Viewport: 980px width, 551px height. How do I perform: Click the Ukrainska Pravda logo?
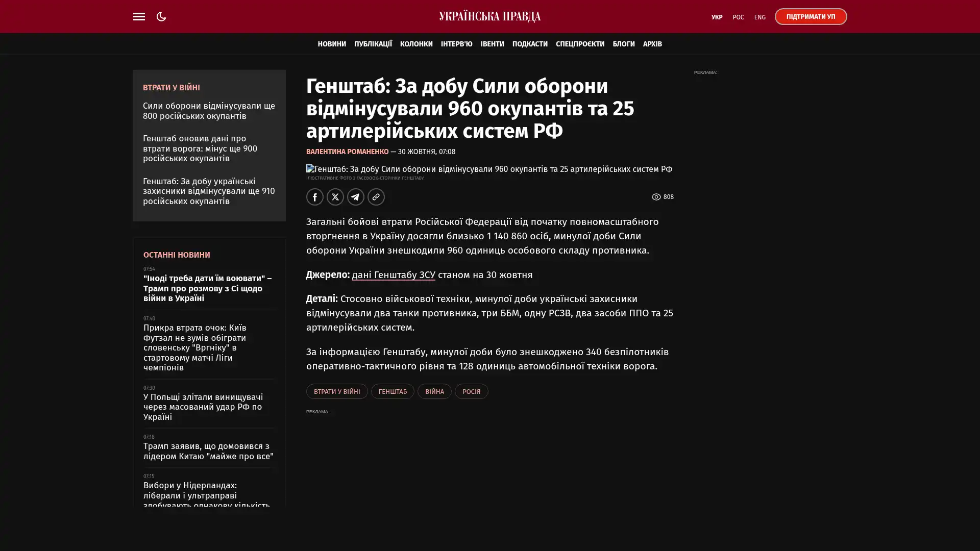coord(489,17)
